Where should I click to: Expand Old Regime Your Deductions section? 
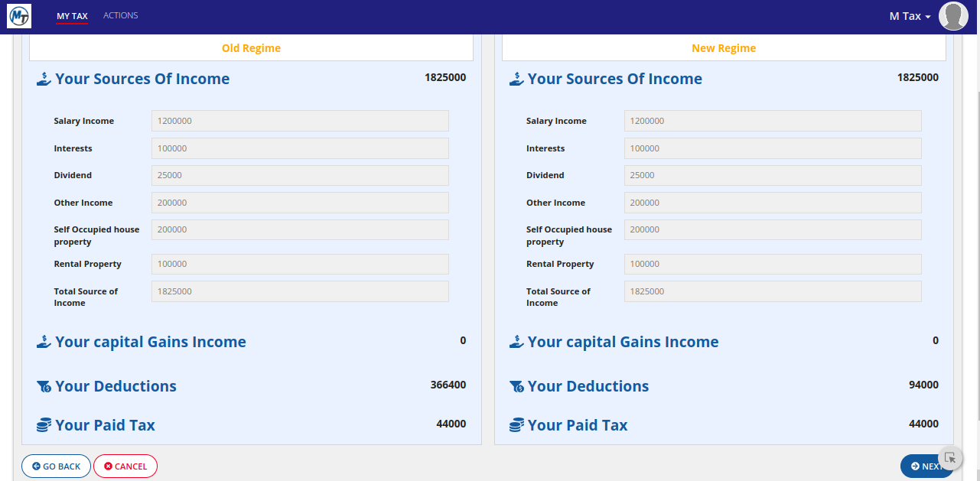point(116,386)
